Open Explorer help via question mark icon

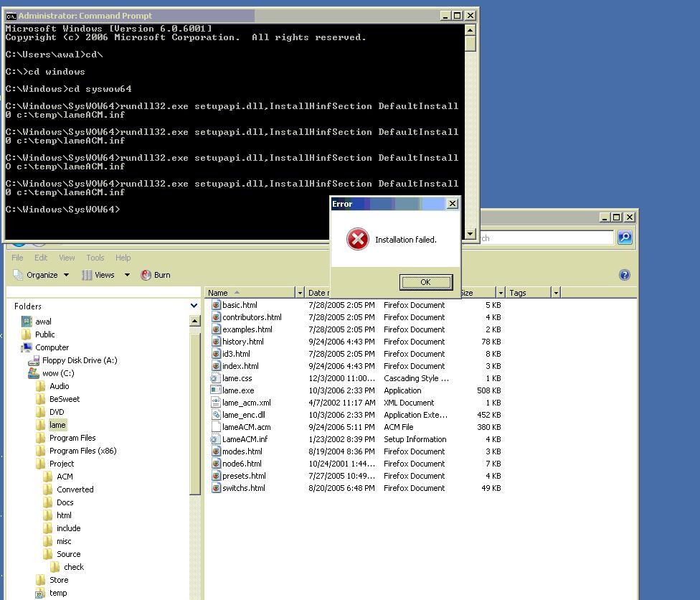[x=625, y=275]
